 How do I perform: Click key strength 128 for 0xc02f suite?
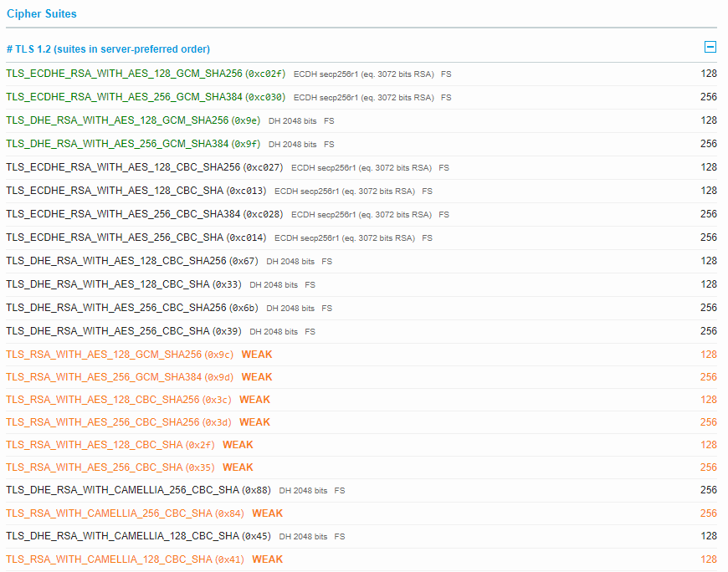click(709, 74)
